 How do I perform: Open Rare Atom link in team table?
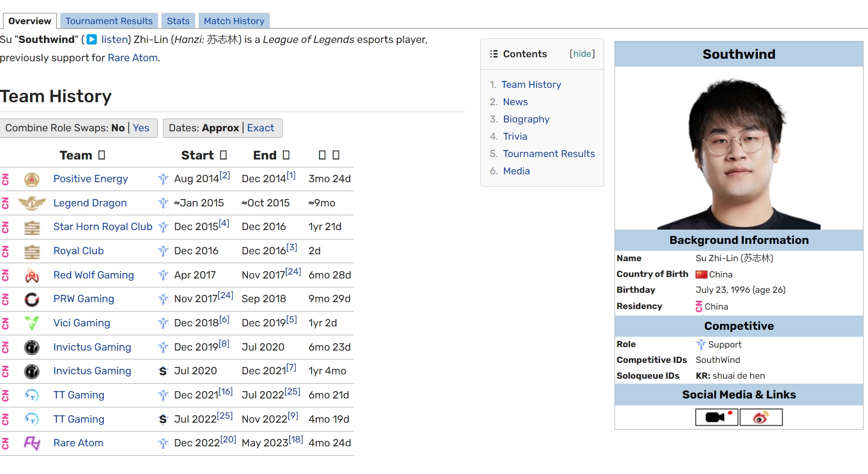[78, 443]
